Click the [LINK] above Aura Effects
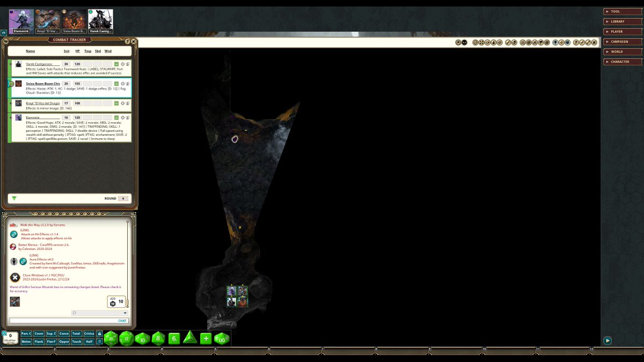Image resolution: width=644 pixels, height=362 pixels. [x=34, y=255]
